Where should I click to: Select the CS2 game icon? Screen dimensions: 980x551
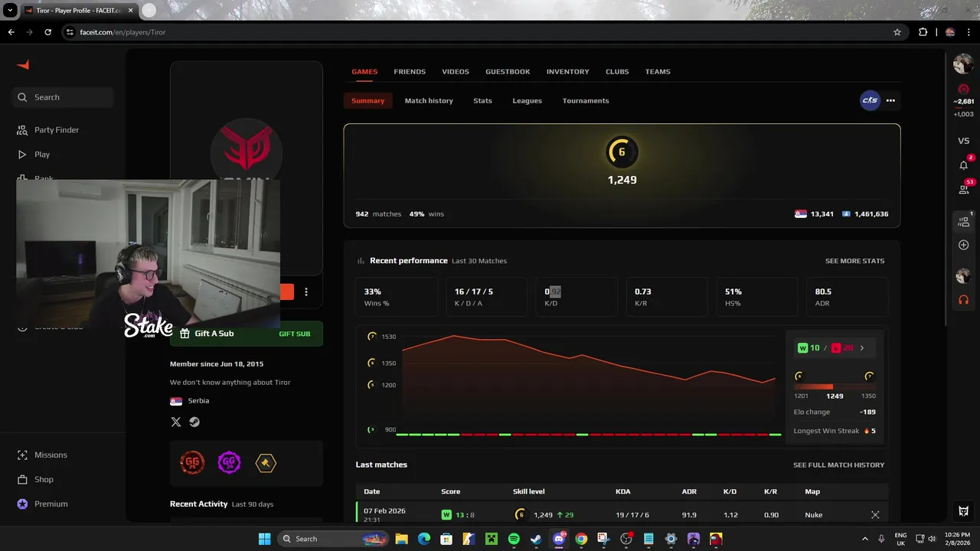(870, 100)
